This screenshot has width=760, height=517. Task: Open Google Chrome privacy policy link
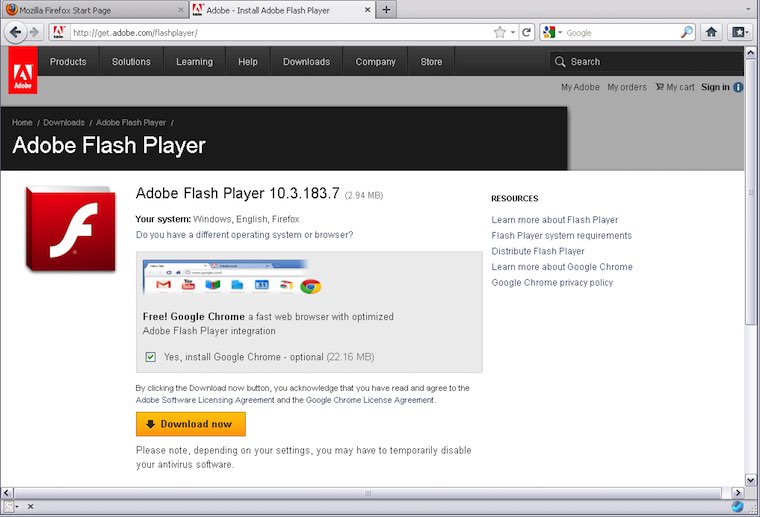[552, 282]
